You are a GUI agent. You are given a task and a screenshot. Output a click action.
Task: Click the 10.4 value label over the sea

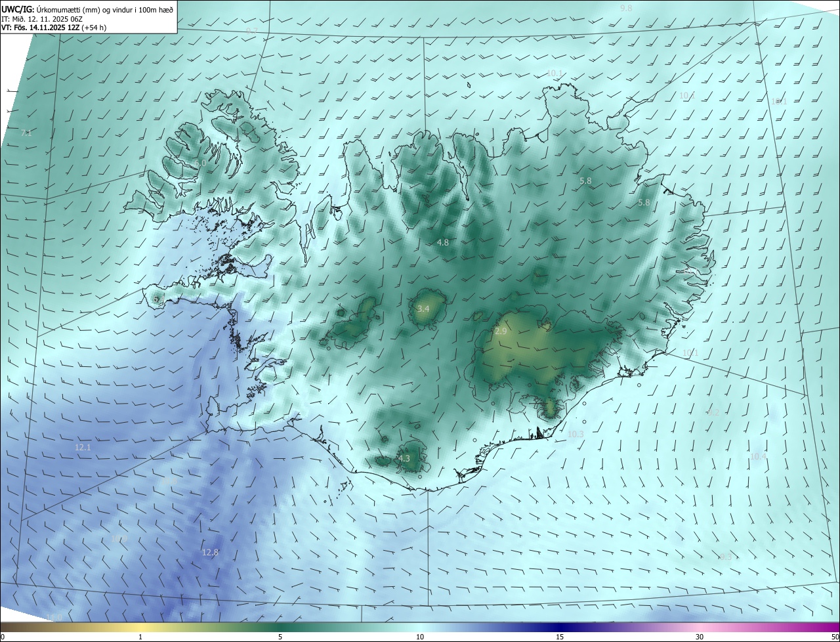coord(758,456)
